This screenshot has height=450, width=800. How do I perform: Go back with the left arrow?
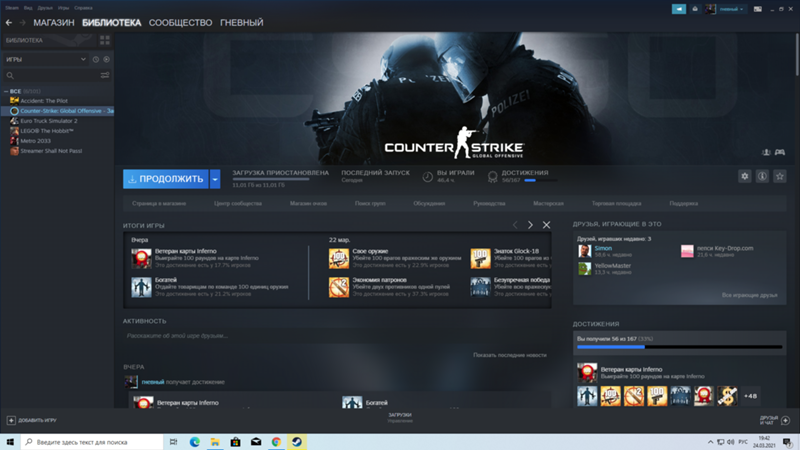click(x=9, y=22)
